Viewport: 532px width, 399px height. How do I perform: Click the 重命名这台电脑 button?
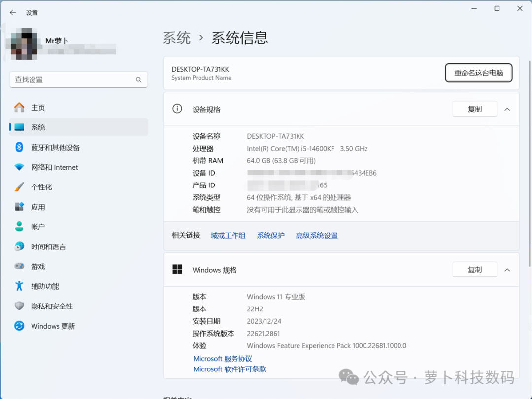coord(478,73)
